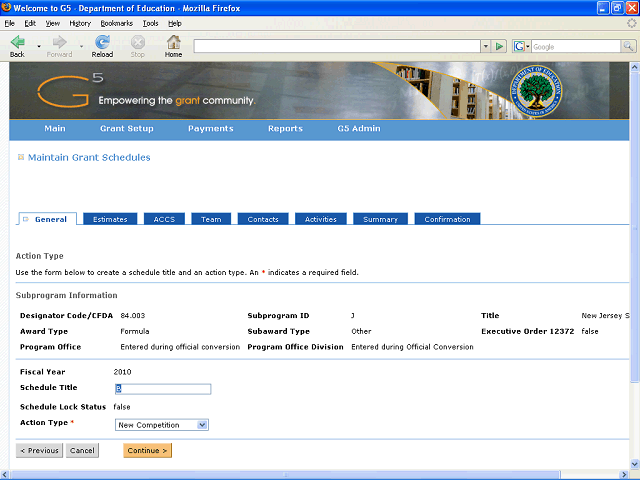
Task: Click the horizontal scrollbar thumb
Action: (x=286, y=475)
